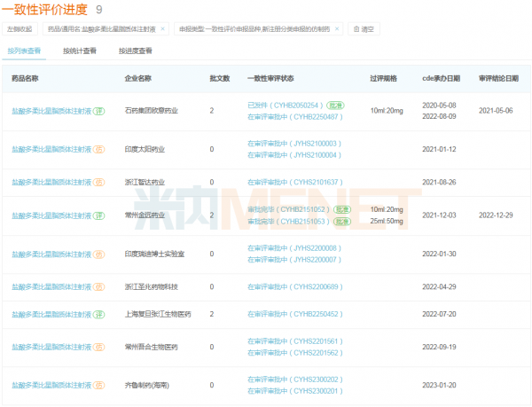
Task: Open the 按进度查看 tab
Action: coord(136,51)
